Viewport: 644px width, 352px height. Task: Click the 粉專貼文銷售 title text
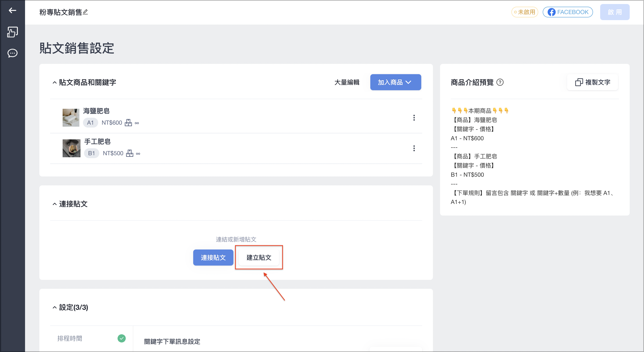point(61,12)
